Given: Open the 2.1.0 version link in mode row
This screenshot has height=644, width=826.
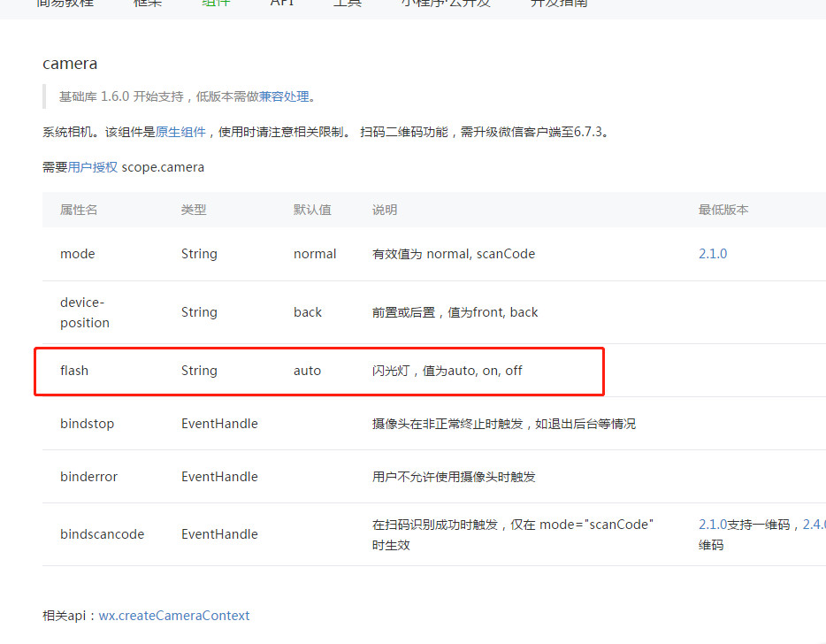Looking at the screenshot, I should pos(713,254).
